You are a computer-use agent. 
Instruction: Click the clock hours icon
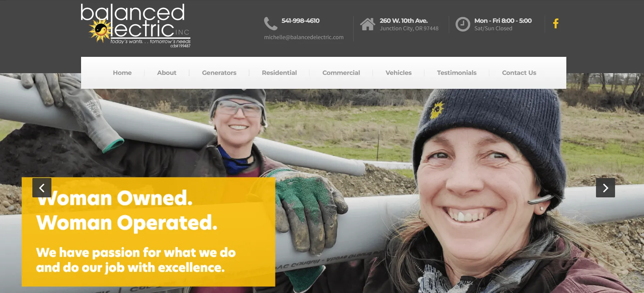point(463,24)
